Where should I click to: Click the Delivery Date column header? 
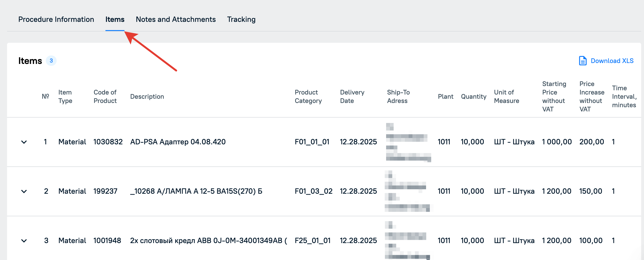pyautogui.click(x=352, y=97)
